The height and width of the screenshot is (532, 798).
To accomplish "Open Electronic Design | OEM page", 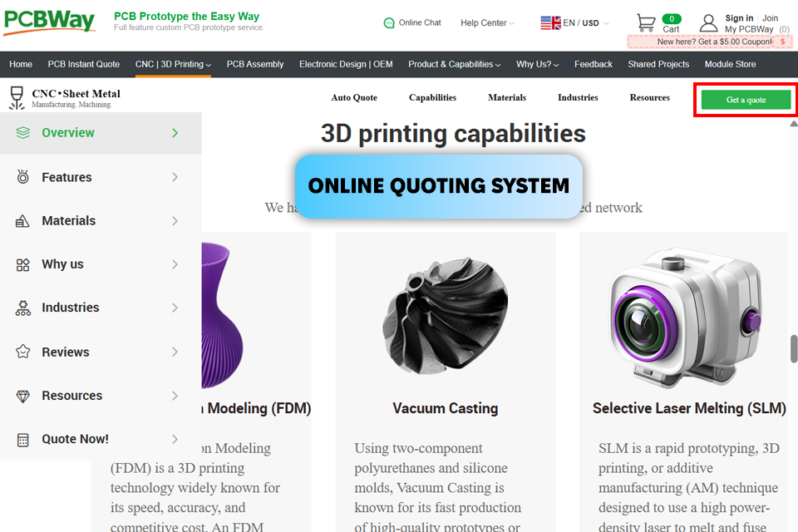I will coord(346,64).
